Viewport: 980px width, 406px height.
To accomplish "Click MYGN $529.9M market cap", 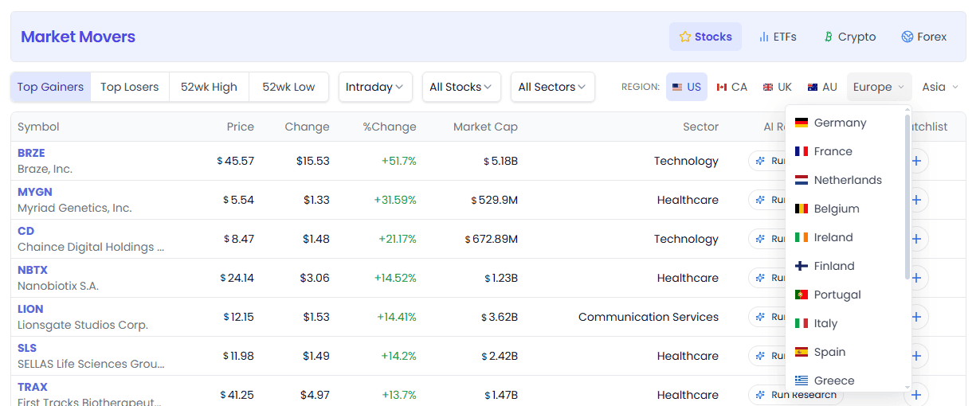I will click(x=495, y=200).
